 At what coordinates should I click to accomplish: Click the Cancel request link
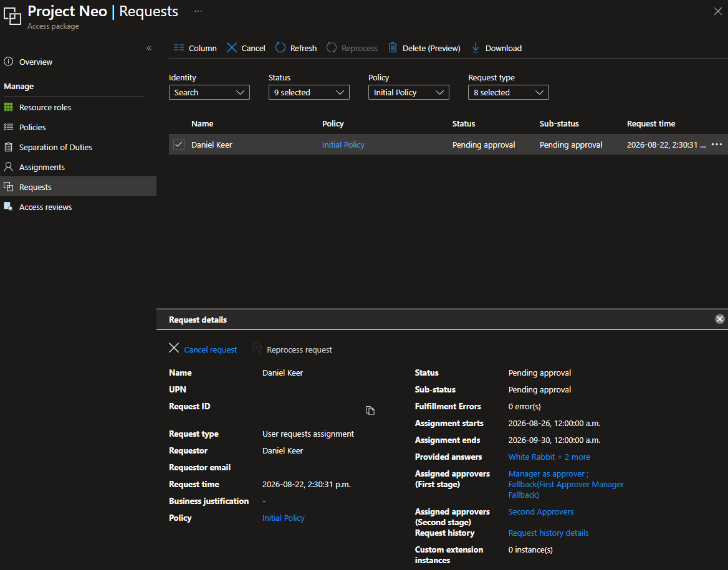click(210, 349)
